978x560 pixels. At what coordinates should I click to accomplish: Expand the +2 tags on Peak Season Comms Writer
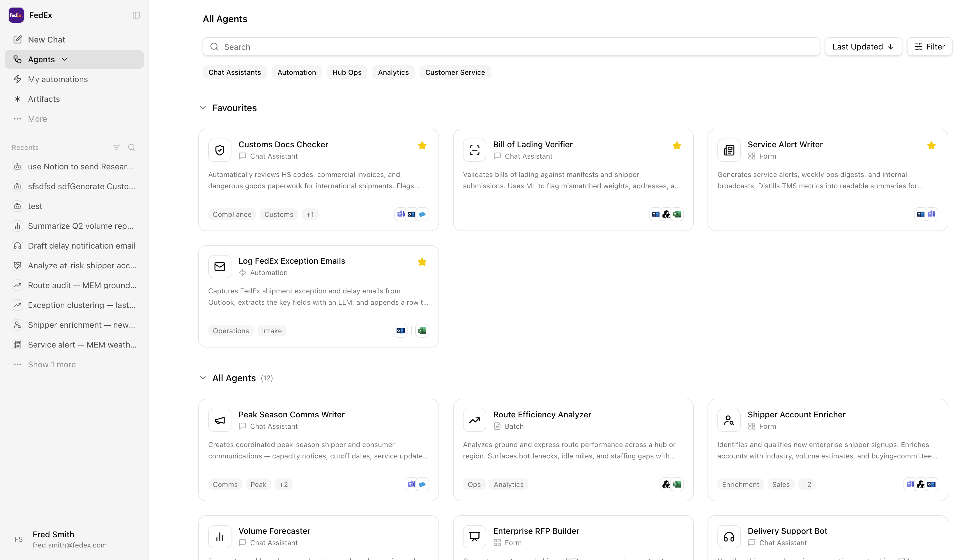coord(284,484)
